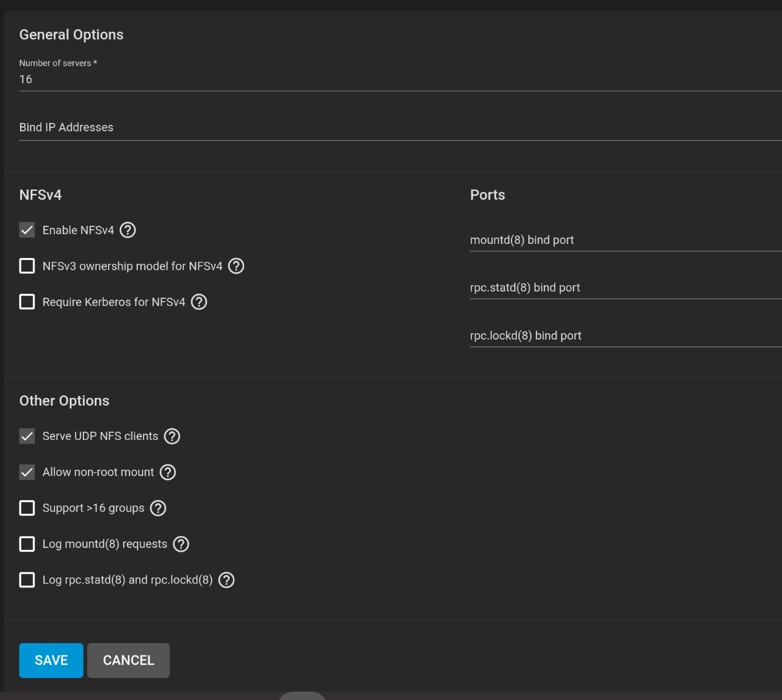Click the CANCEL button
The width and height of the screenshot is (782, 700).
128,661
